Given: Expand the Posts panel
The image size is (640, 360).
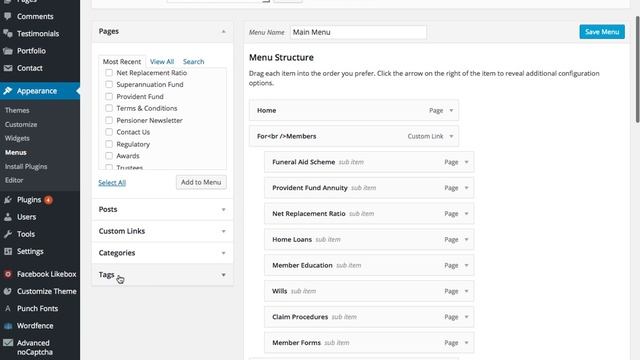Looking at the screenshot, I should click(162, 209).
